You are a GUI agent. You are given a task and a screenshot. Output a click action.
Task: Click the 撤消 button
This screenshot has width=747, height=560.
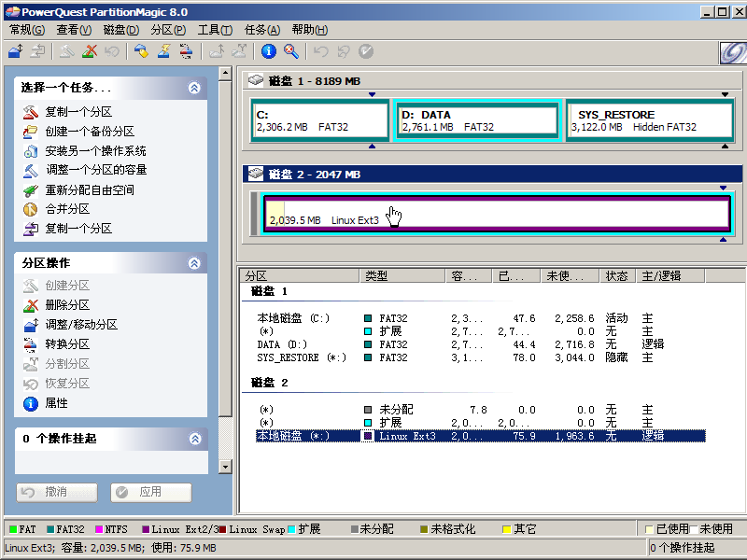coord(57,493)
